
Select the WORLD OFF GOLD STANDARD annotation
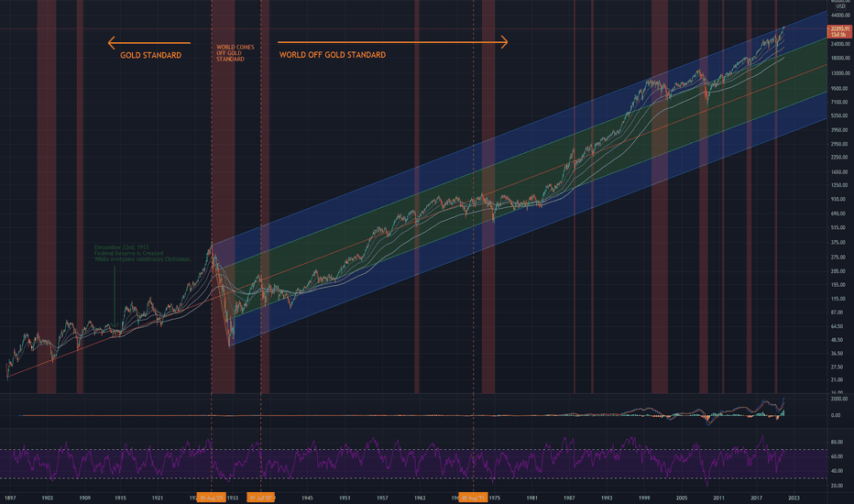333,54
